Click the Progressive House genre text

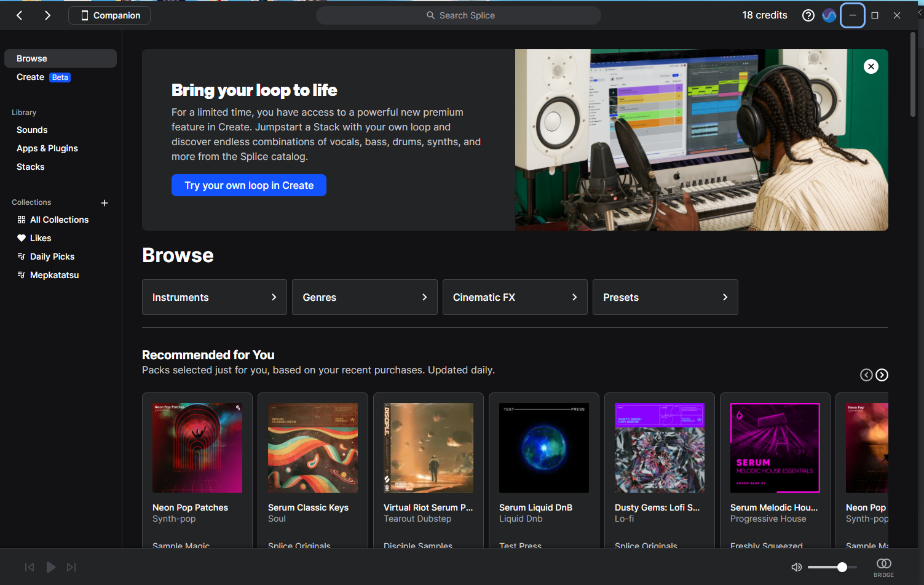(x=768, y=519)
